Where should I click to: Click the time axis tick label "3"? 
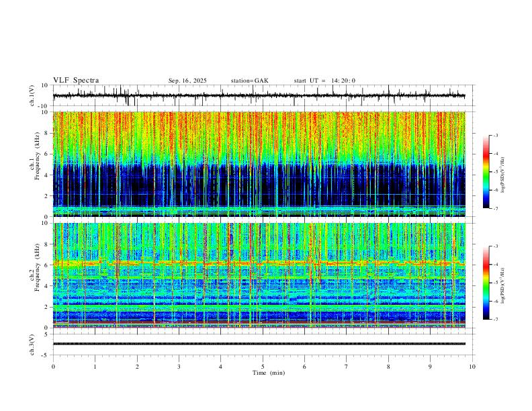pyautogui.click(x=179, y=367)
